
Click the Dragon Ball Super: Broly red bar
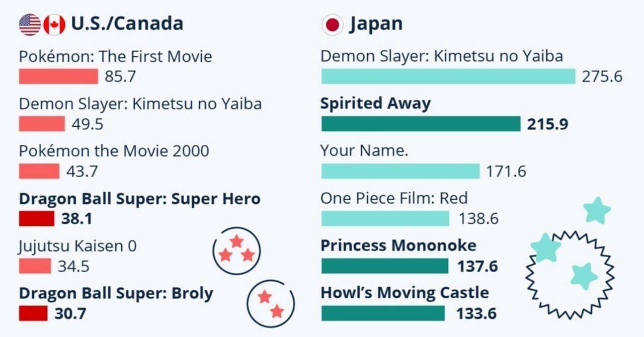[x=33, y=313]
